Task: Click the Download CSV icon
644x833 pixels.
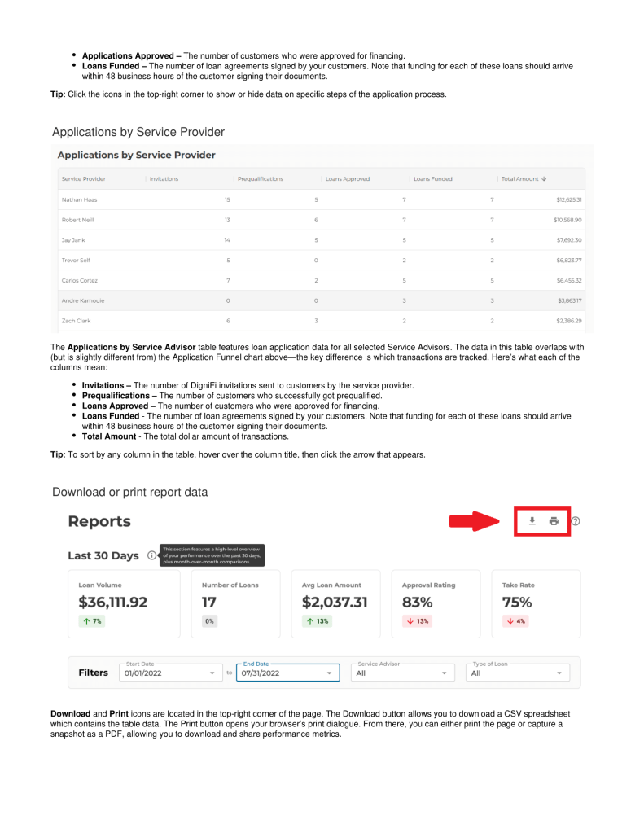Action: (x=532, y=521)
